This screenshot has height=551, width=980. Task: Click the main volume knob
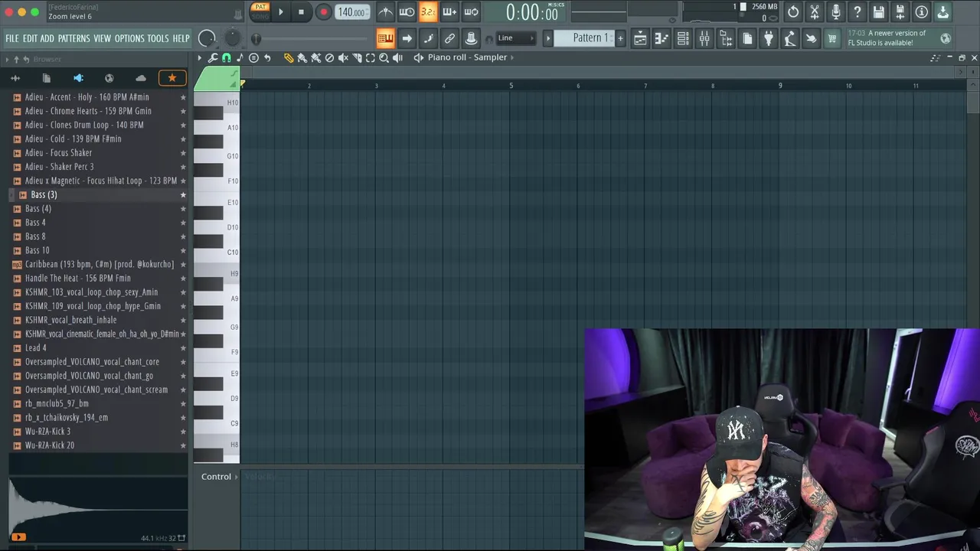[207, 38]
